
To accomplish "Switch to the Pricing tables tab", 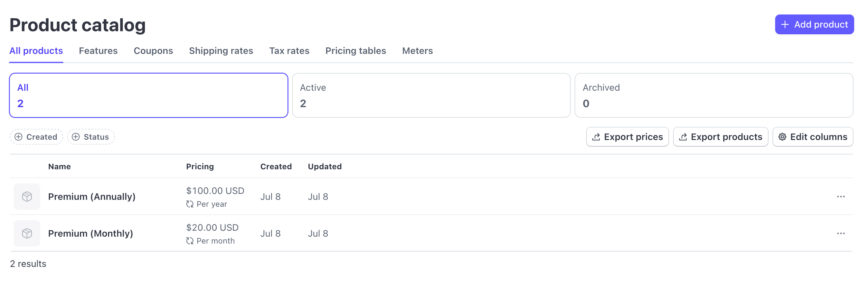I will tap(356, 51).
